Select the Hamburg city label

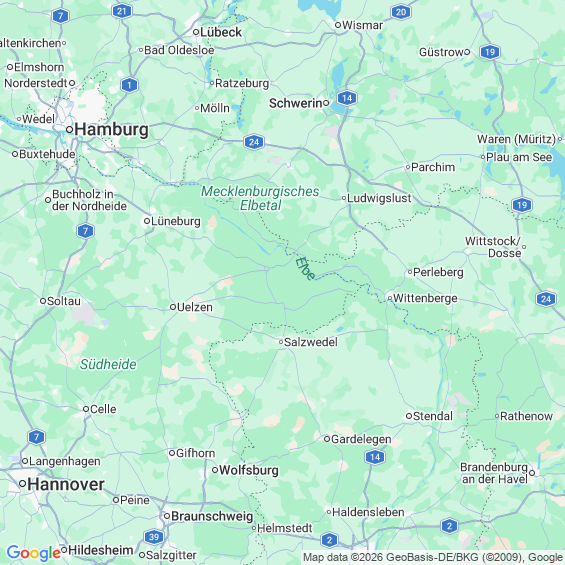point(112,129)
